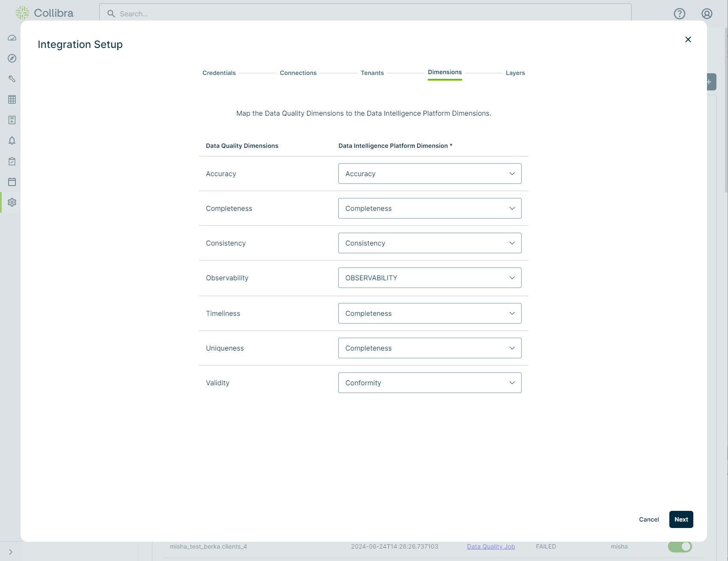Close the Integration Setup dialog
The height and width of the screenshot is (561, 728).
(x=688, y=39)
